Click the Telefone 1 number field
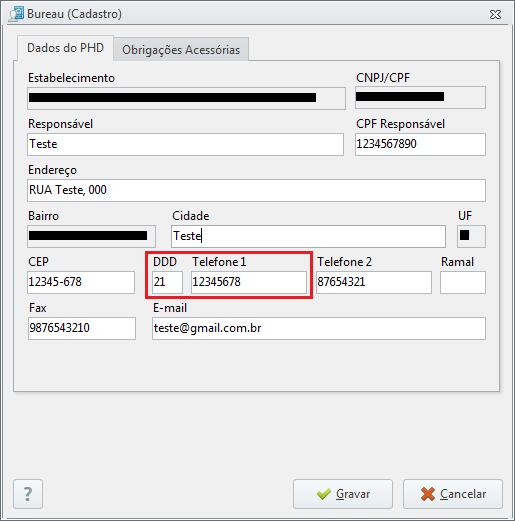515x521 pixels. click(249, 282)
